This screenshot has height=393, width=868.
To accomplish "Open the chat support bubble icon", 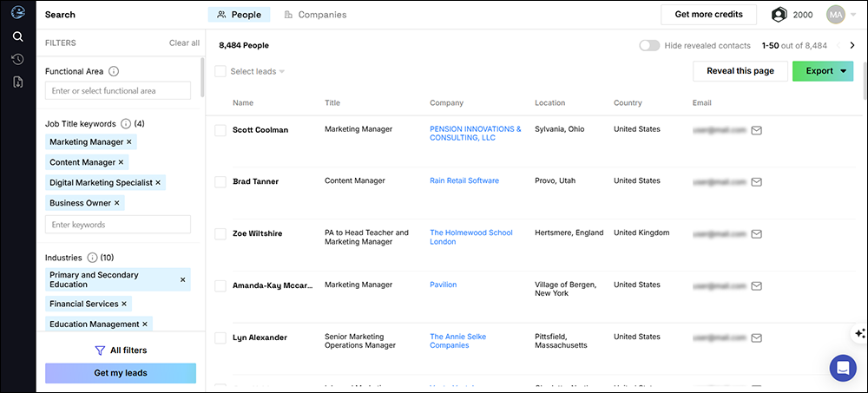I will coord(842,367).
